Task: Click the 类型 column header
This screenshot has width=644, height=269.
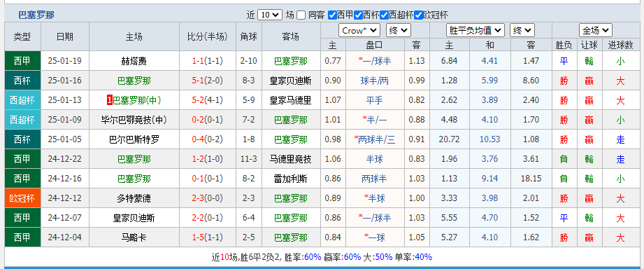Action: click(22, 36)
